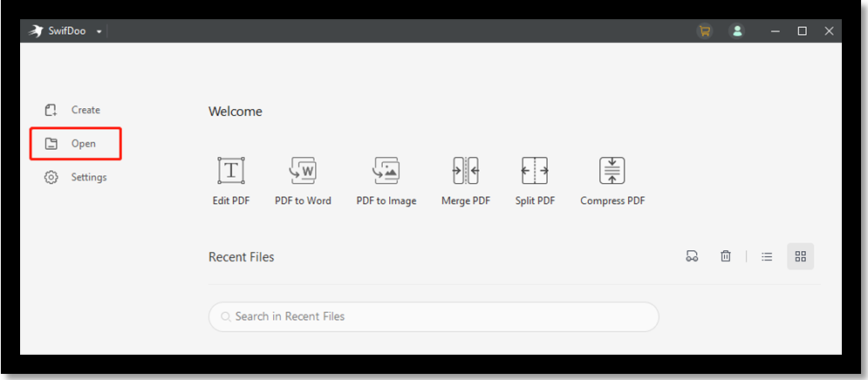This screenshot has height=380, width=868.
Task: Select Open in the left sidebar
Action: click(75, 144)
